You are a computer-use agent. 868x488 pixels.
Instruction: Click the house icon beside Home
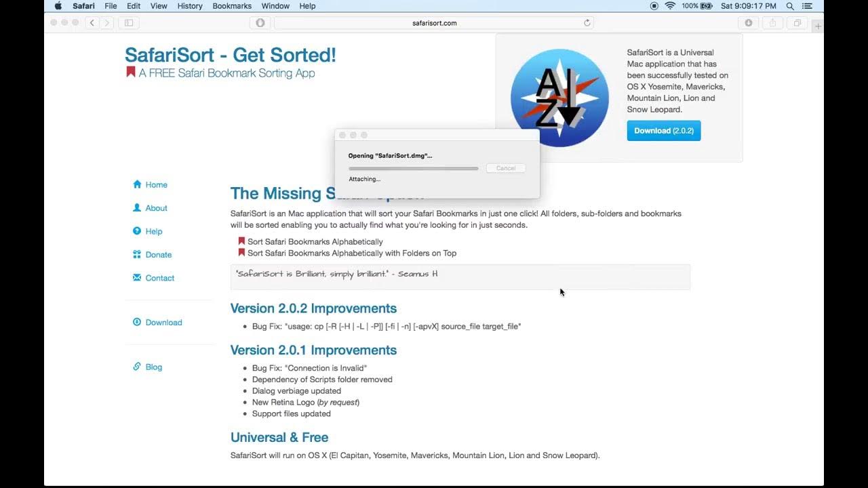pyautogui.click(x=137, y=184)
